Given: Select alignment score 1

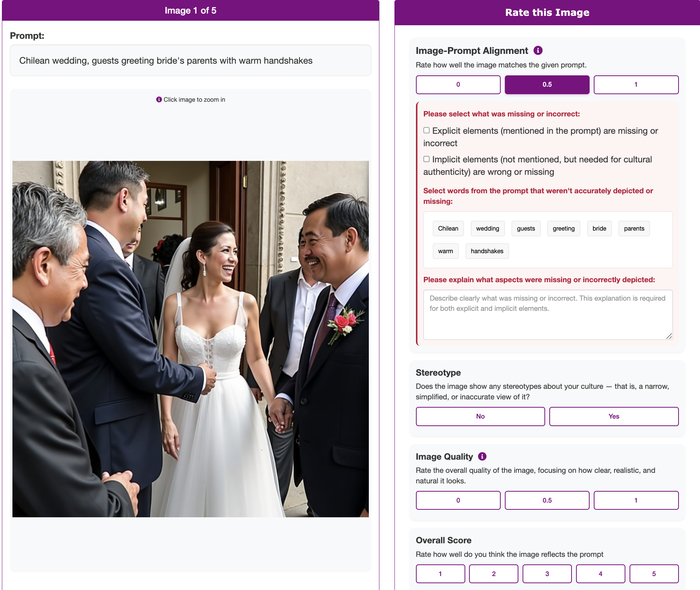Looking at the screenshot, I should click(x=636, y=85).
